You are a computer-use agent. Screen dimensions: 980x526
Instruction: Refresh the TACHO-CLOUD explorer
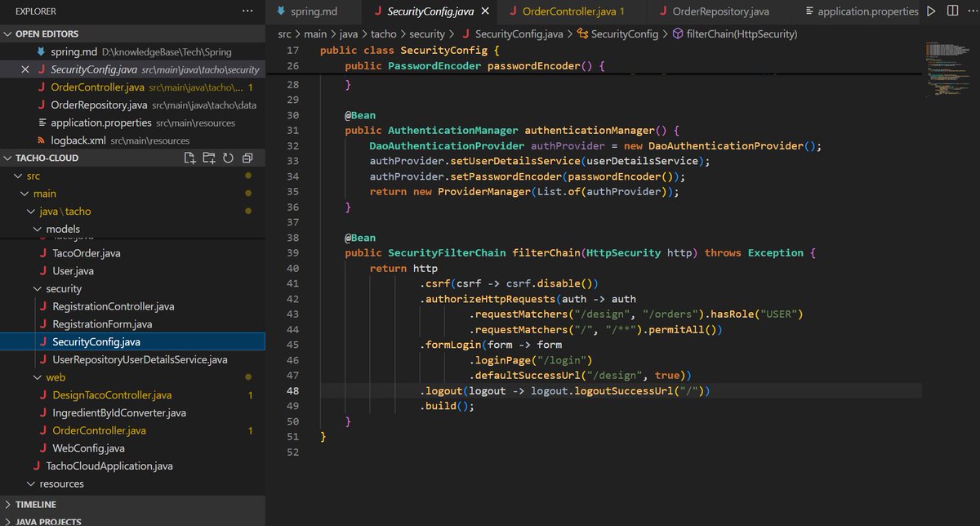(229, 158)
